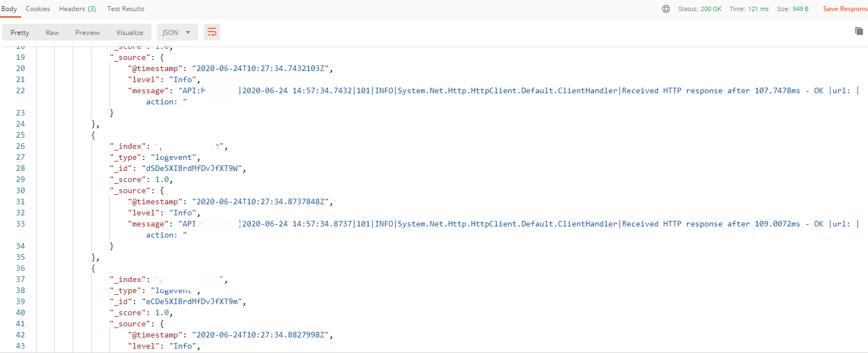Switch to the Headers (3) tab
The height and width of the screenshot is (353, 868).
[x=77, y=9]
